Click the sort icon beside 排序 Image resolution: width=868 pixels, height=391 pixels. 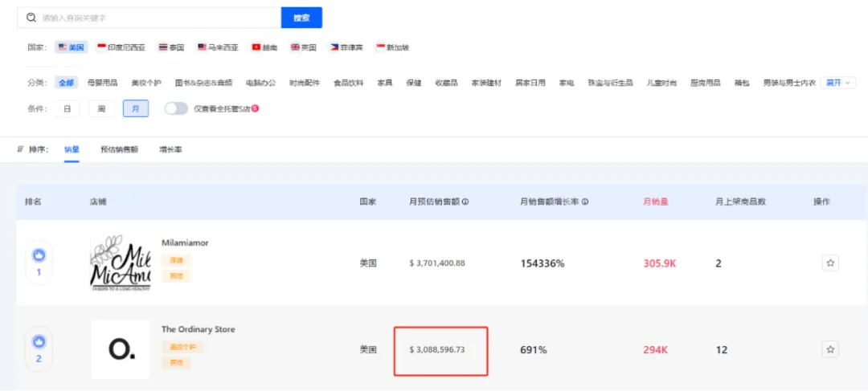tap(20, 149)
